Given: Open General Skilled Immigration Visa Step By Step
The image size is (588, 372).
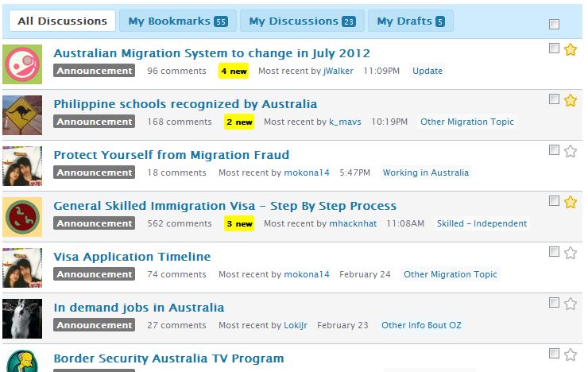Looking at the screenshot, I should (x=225, y=206).
